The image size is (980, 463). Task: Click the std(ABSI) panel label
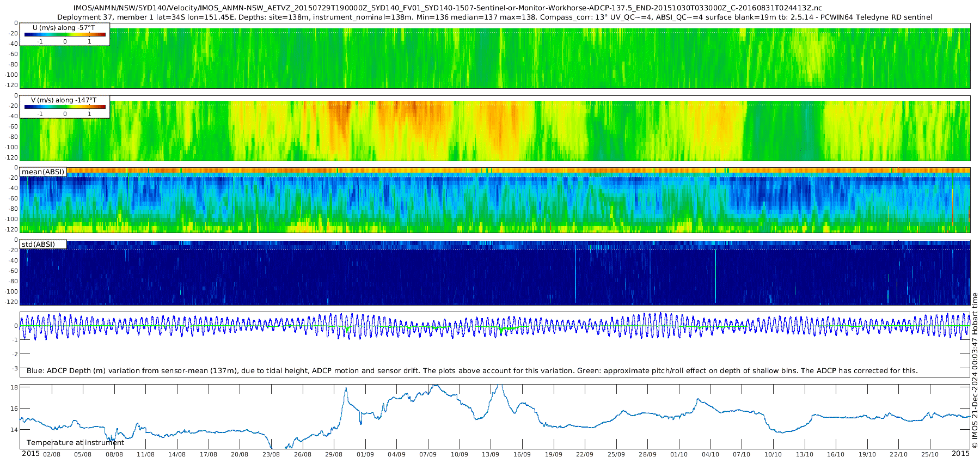click(x=38, y=244)
